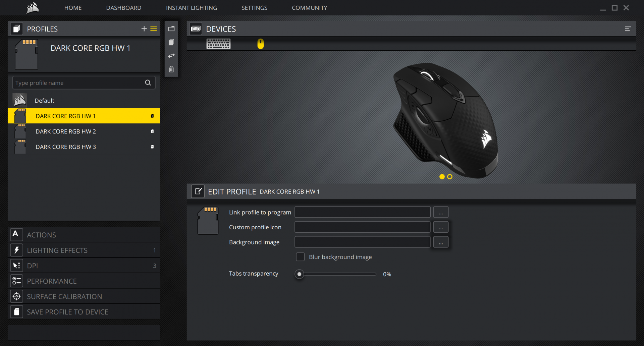Click the storage icon on HW 3 row
The height and width of the screenshot is (346, 644).
point(152,147)
